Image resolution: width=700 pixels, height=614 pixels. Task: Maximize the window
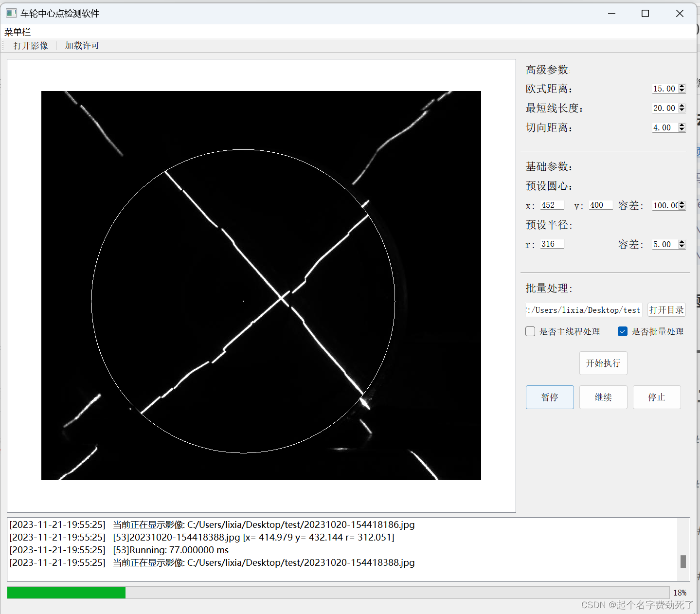coord(645,14)
